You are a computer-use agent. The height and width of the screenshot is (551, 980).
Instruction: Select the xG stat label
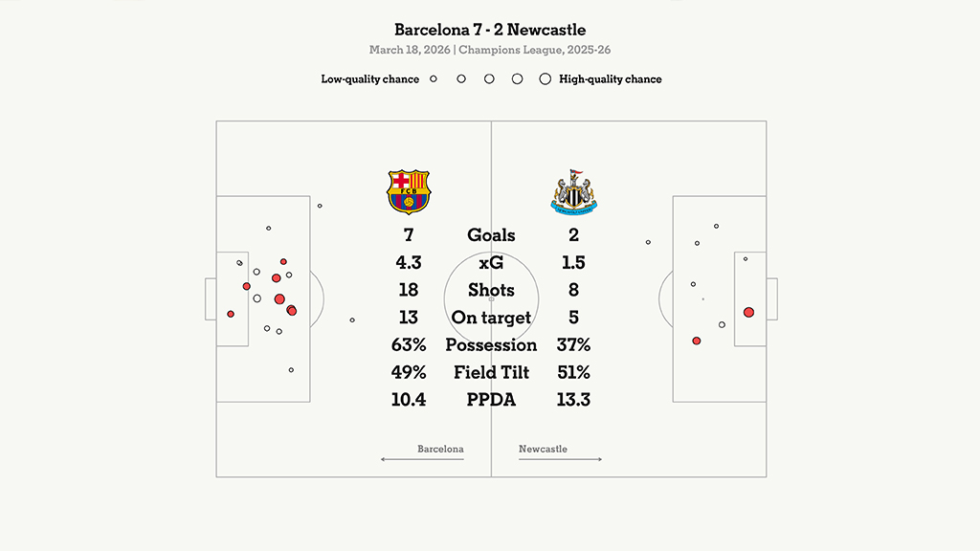(x=491, y=263)
